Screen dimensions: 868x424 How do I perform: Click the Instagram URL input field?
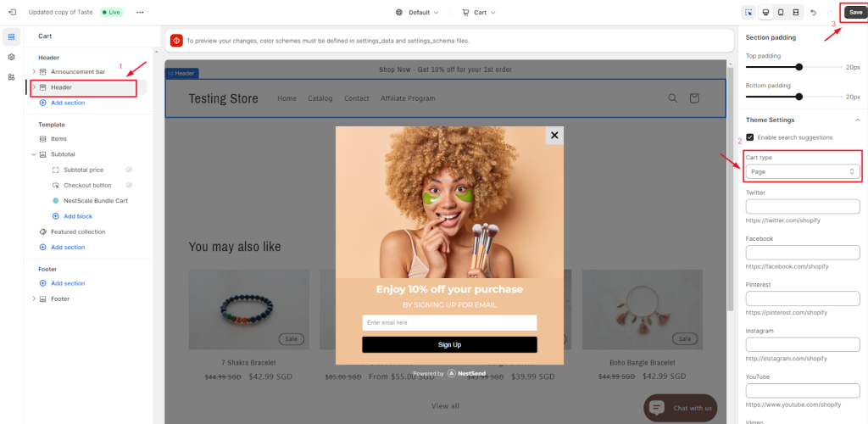click(803, 344)
